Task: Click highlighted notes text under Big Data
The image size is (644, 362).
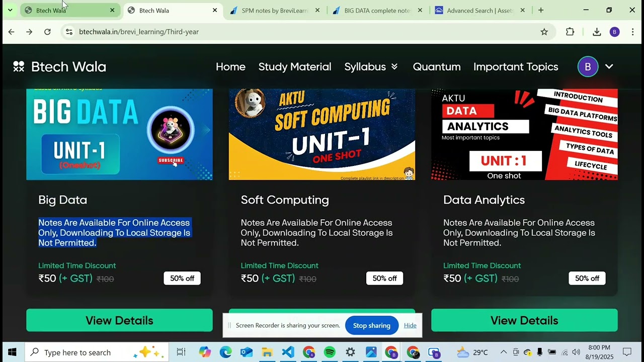Action: click(115, 233)
